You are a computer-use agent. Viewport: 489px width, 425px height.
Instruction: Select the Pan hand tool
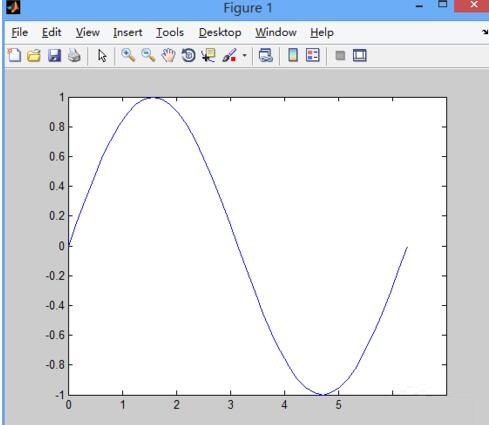pyautogui.click(x=169, y=55)
